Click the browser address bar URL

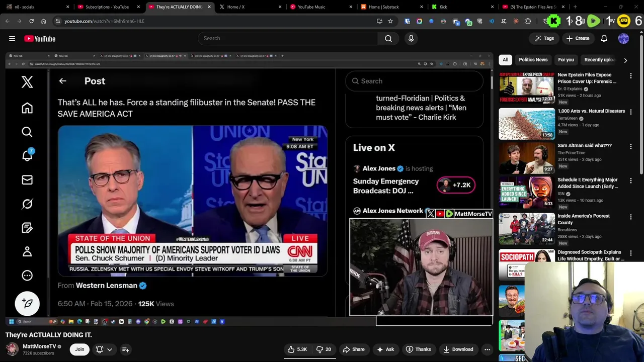[x=104, y=21]
